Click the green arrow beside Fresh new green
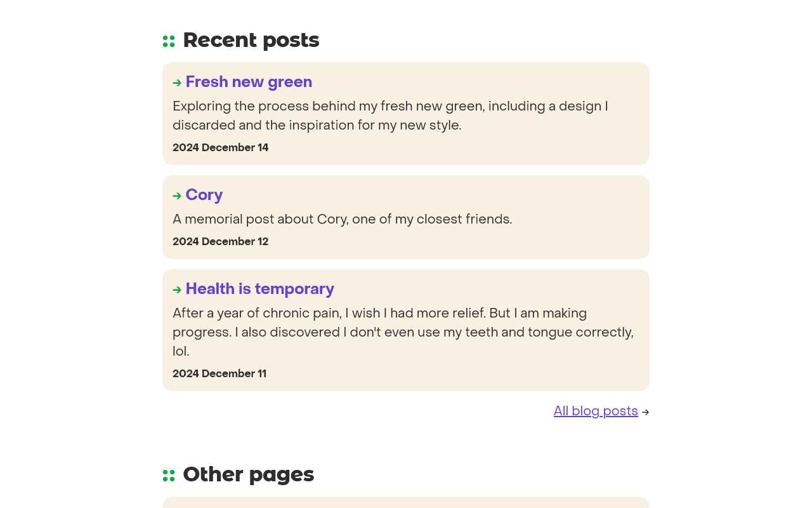Image resolution: width=812 pixels, height=508 pixels. click(177, 83)
